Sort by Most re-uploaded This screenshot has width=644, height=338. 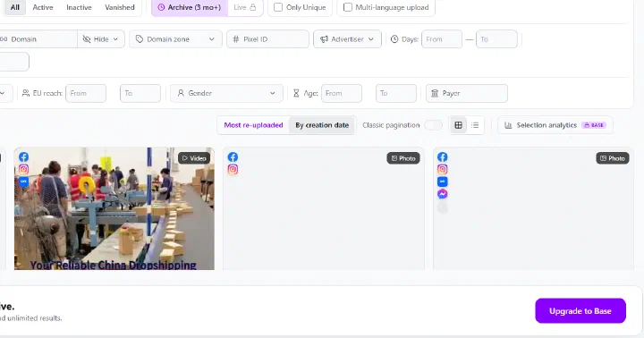click(253, 125)
